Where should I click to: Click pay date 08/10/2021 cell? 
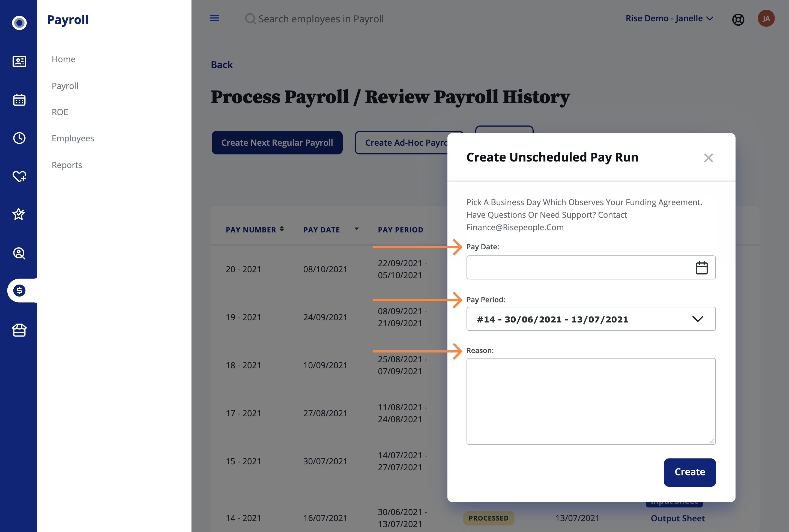[x=325, y=269]
